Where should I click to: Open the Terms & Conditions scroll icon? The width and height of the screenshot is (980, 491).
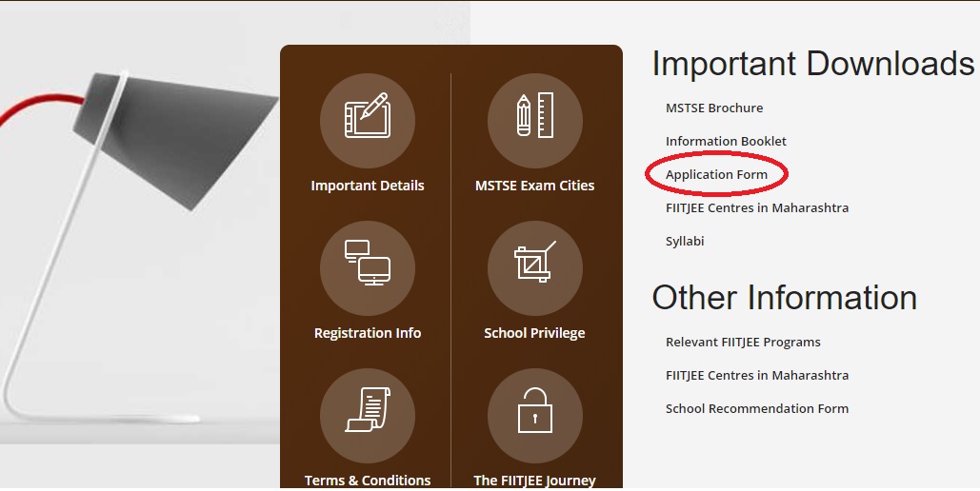pyautogui.click(x=368, y=416)
